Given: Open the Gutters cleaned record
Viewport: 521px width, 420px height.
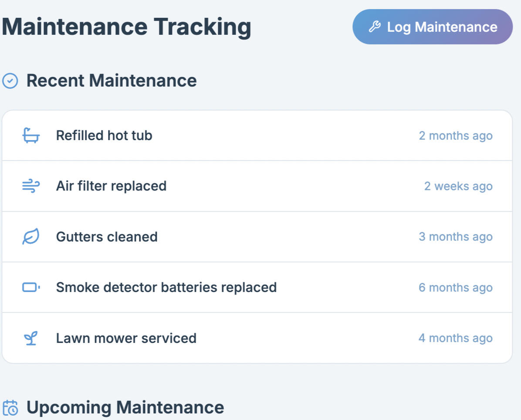Looking at the screenshot, I should pyautogui.click(x=107, y=237).
